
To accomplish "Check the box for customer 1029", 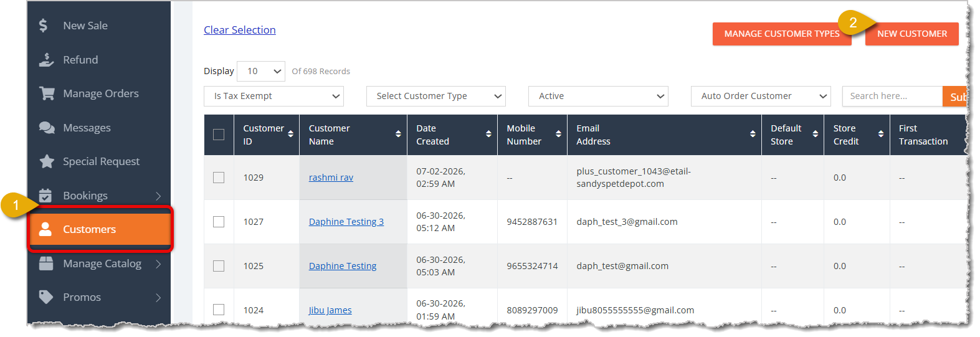I will pyautogui.click(x=219, y=178).
